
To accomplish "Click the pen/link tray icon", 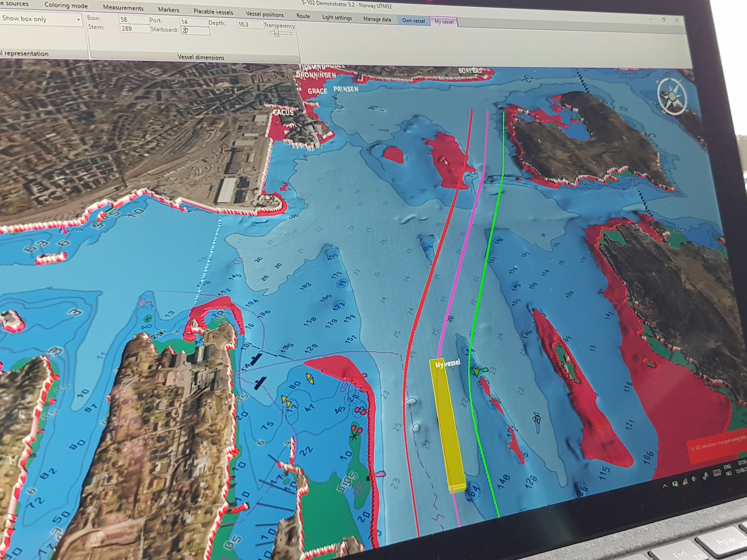I will point(705,476).
